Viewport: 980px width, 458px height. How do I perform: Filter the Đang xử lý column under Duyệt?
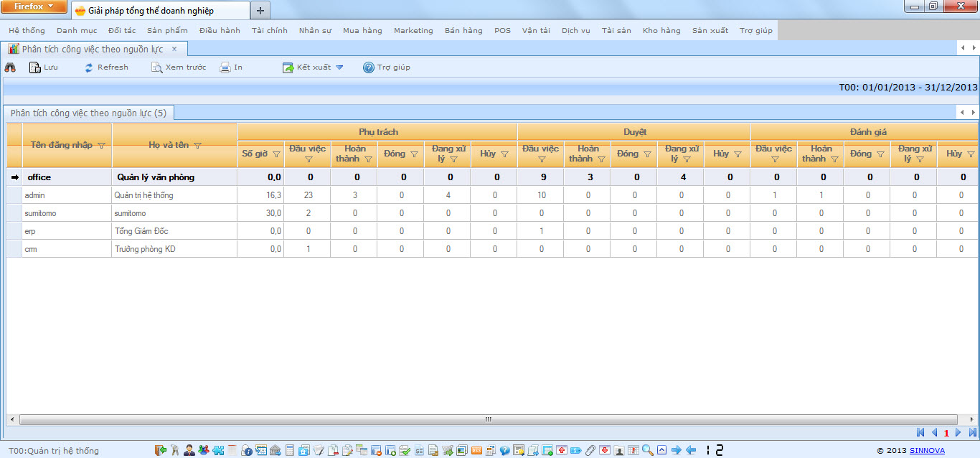pyautogui.click(x=687, y=159)
